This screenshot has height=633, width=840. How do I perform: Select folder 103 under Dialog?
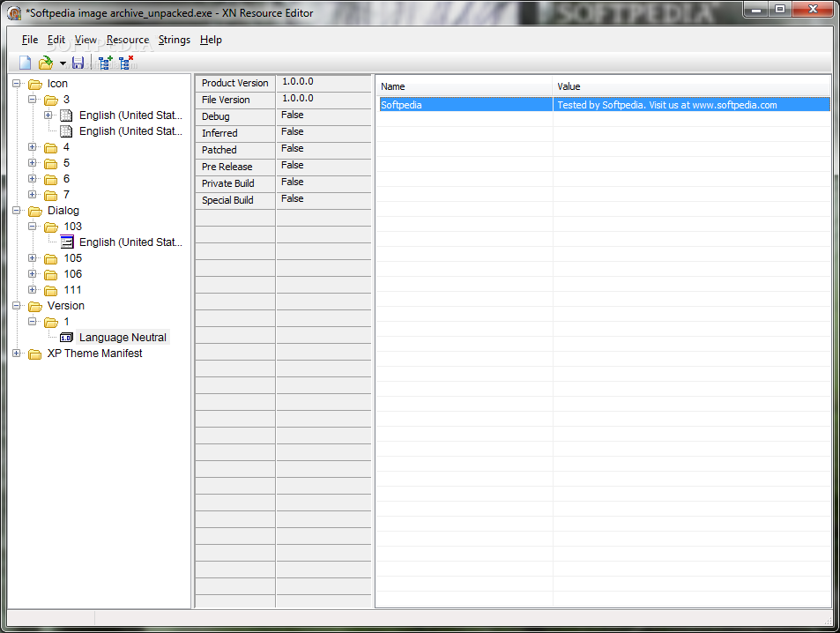click(x=73, y=227)
